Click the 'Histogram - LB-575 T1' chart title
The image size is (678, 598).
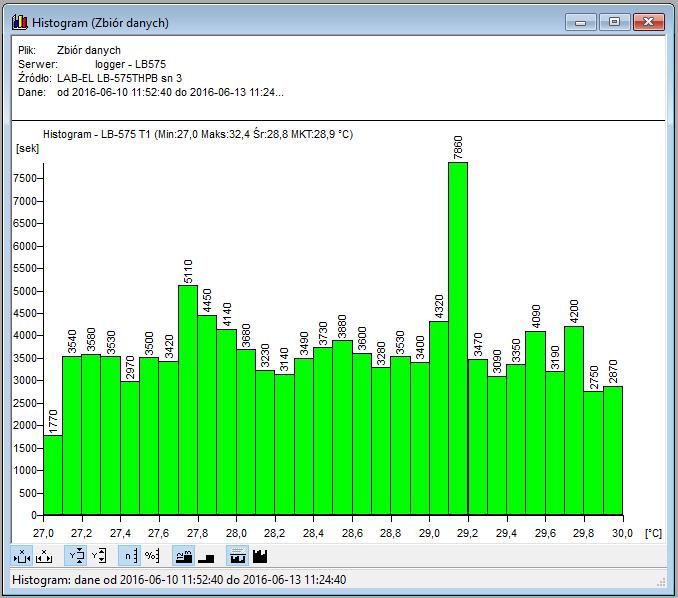[x=198, y=134]
